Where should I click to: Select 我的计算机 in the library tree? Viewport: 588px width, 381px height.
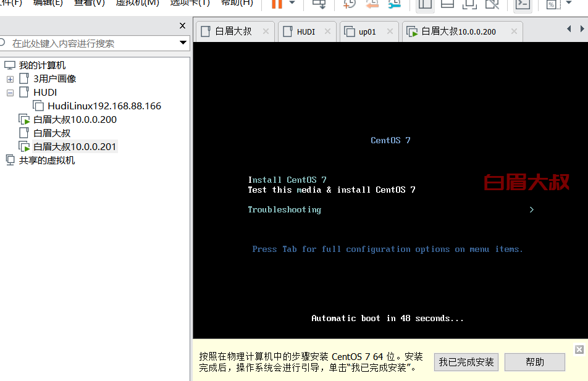click(x=42, y=65)
